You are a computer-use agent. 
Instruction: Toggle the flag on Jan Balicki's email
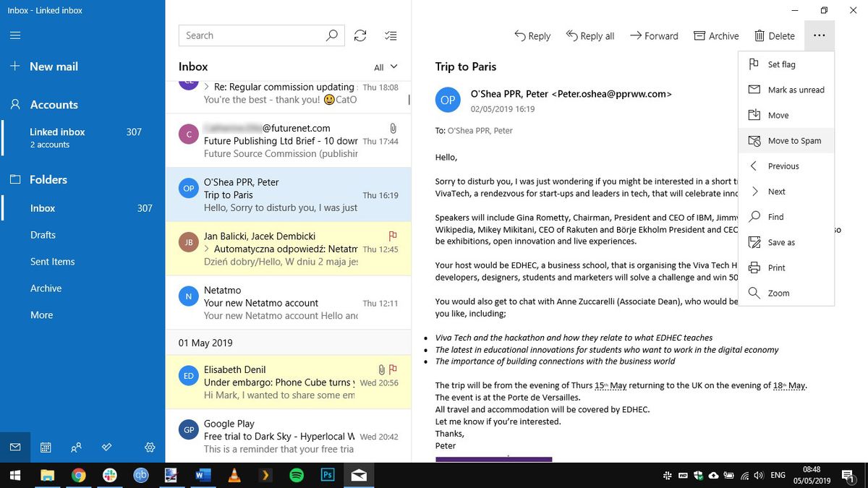click(392, 236)
